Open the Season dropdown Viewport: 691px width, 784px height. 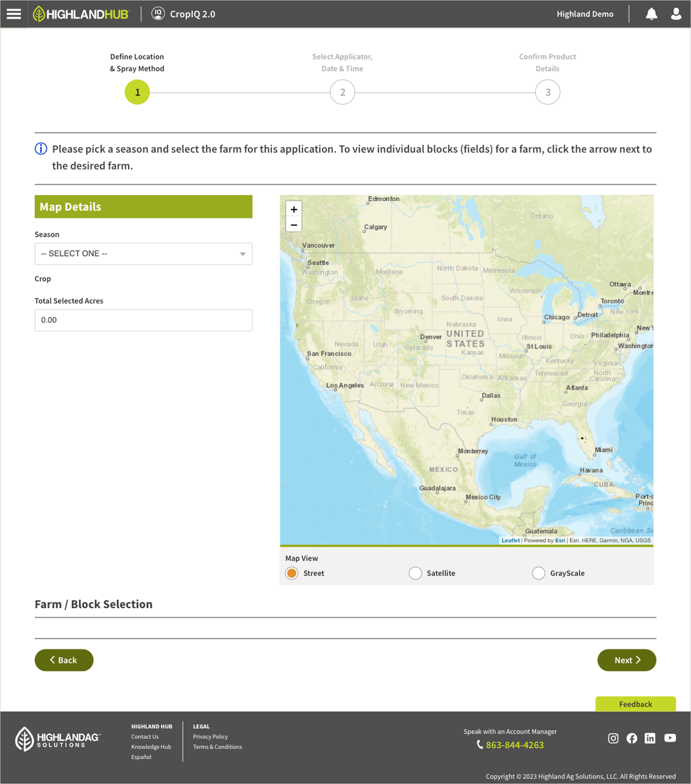143,254
